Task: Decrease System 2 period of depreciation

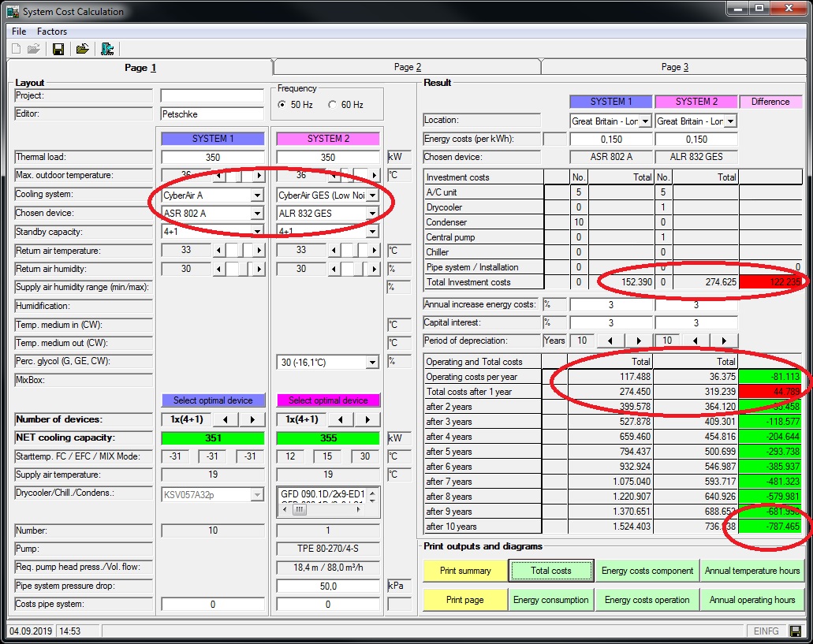Action: coord(696,341)
